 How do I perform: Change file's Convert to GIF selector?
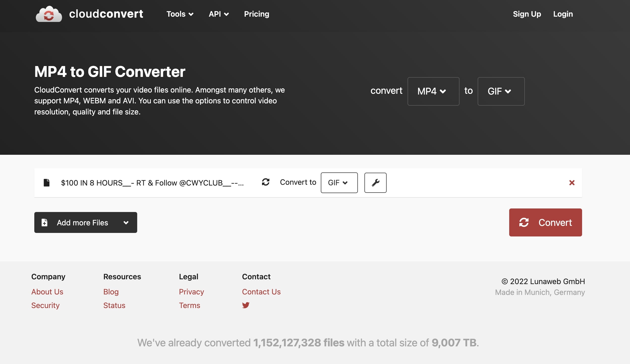339,183
